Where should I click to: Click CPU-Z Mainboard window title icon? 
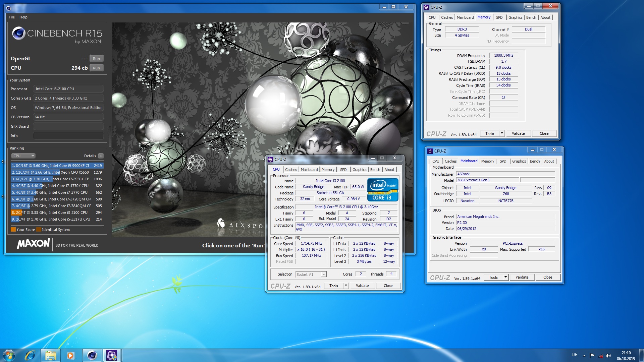click(x=430, y=151)
